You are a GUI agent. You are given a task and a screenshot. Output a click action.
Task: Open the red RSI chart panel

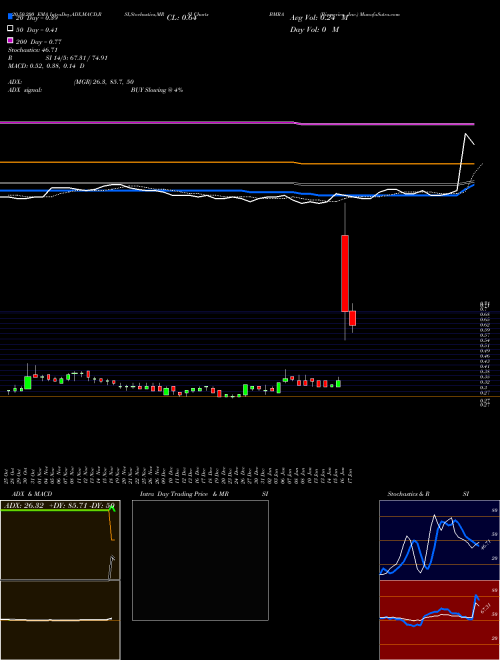tap(439, 620)
